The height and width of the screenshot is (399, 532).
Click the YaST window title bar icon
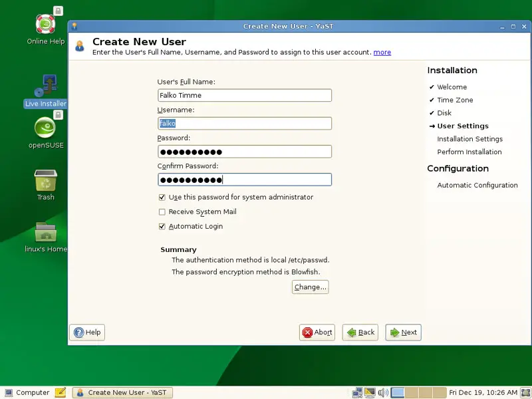point(74,26)
